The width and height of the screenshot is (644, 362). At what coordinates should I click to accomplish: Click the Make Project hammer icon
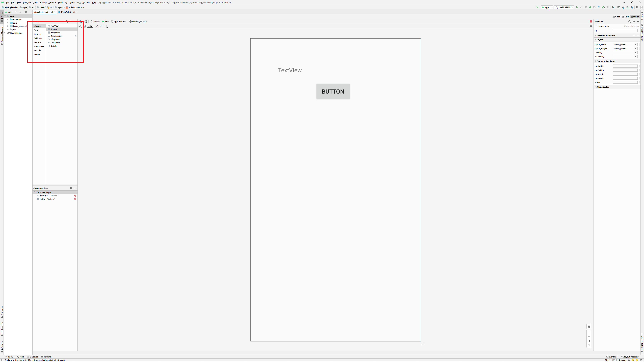coord(537,7)
